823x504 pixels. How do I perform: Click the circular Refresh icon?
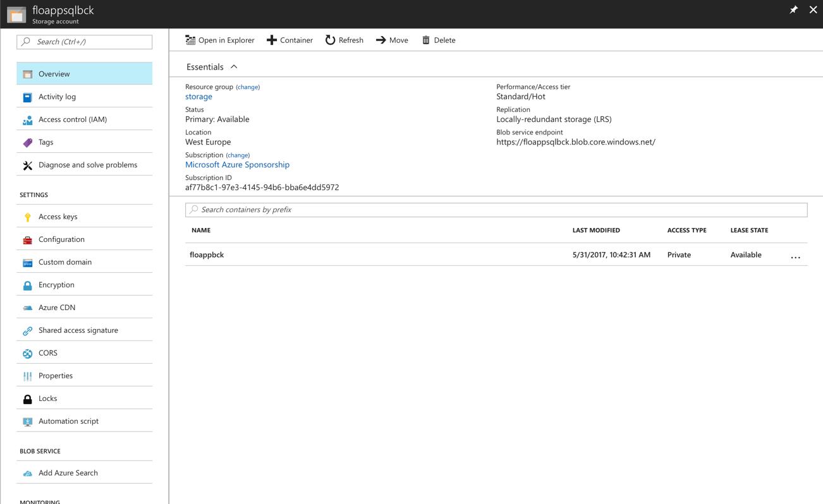coord(330,40)
